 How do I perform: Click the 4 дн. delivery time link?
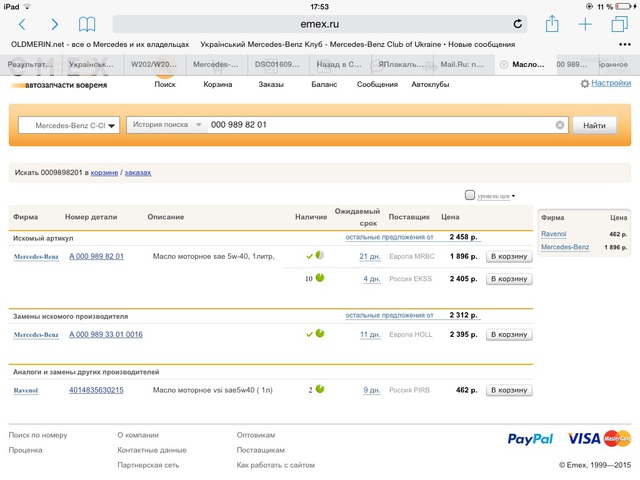pyautogui.click(x=372, y=279)
